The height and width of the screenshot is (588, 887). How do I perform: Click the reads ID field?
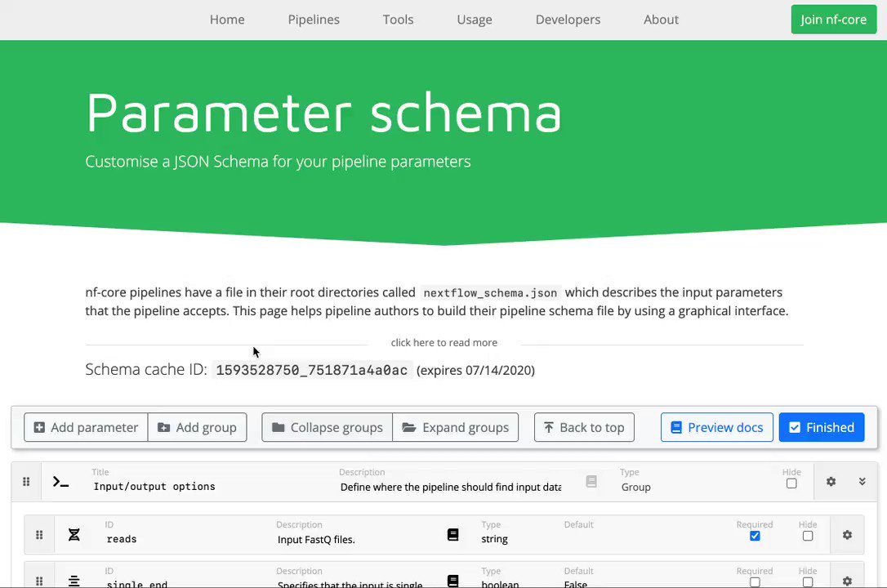pyautogui.click(x=187, y=539)
